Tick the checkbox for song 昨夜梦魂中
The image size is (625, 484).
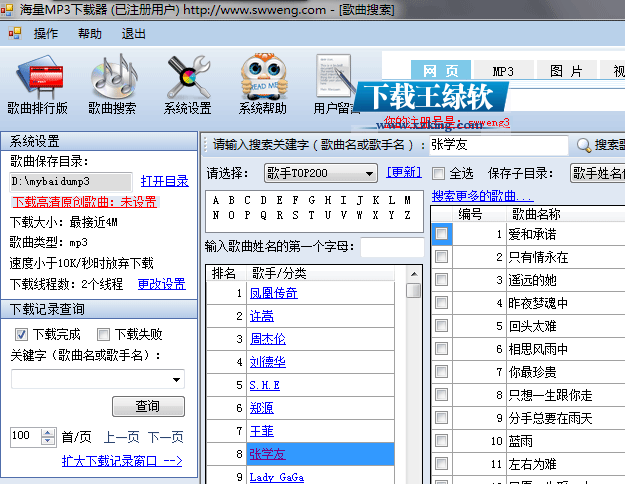pos(441,303)
